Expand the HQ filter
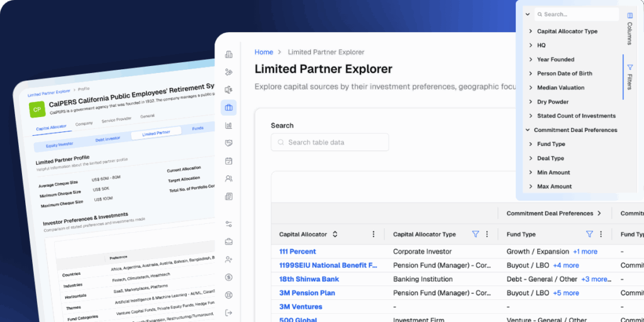 point(531,45)
